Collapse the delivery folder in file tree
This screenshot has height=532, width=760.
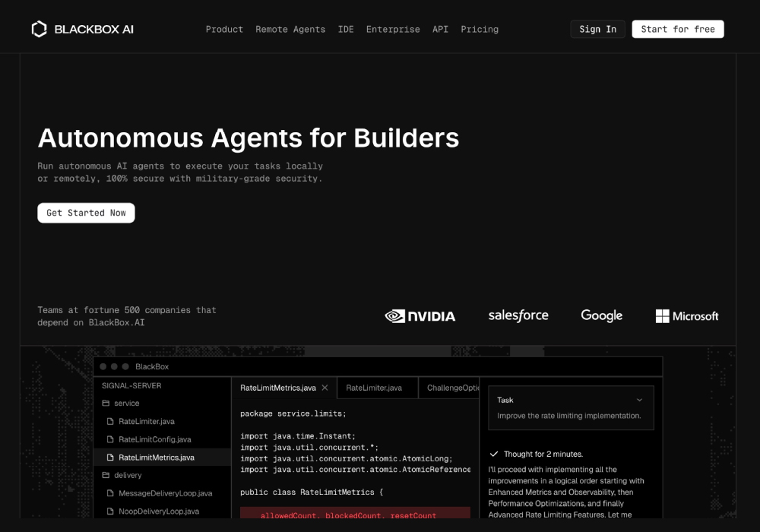pyautogui.click(x=128, y=476)
